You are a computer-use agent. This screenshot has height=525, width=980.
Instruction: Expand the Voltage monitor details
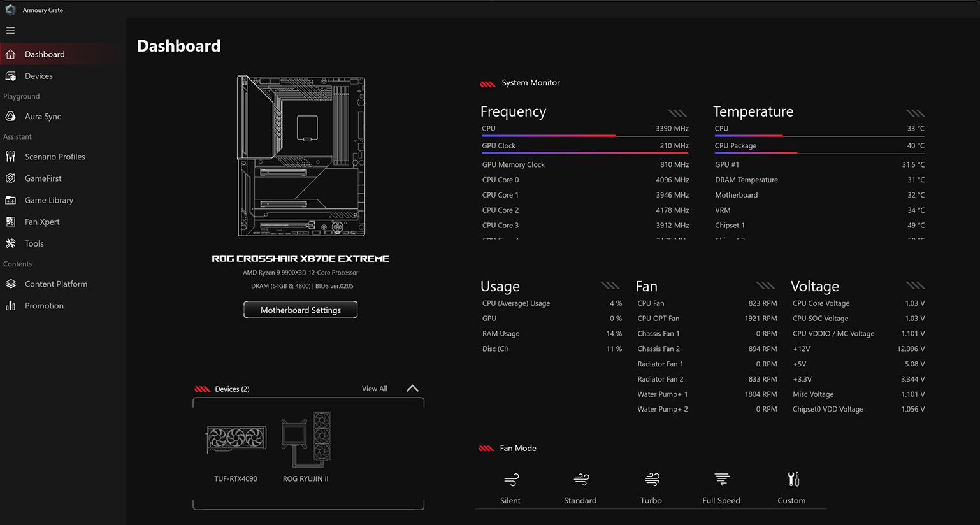click(x=915, y=285)
